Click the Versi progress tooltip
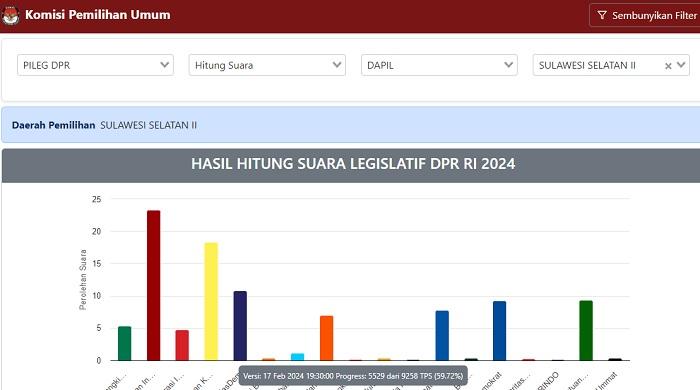Screen dimensions: 700x390 353,376
